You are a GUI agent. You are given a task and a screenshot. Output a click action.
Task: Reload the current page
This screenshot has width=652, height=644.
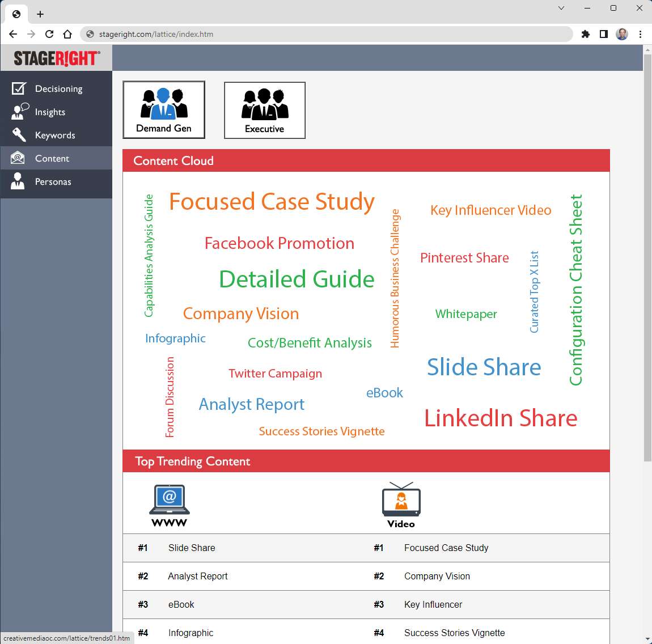coord(49,34)
